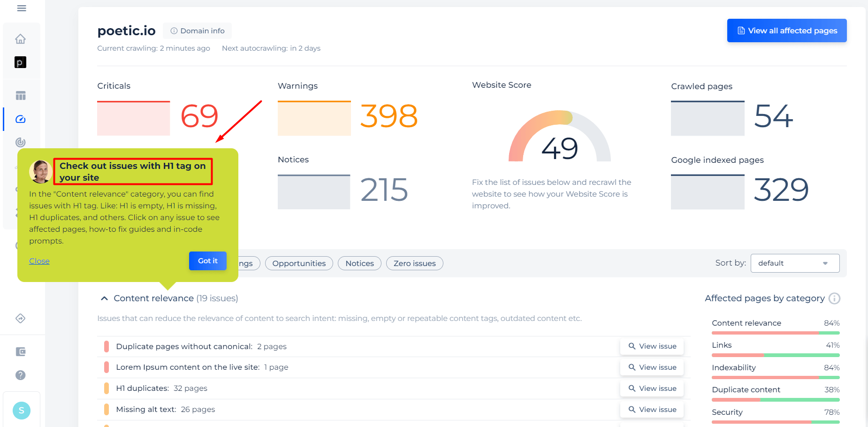Click the Missing alt text row

point(394,410)
